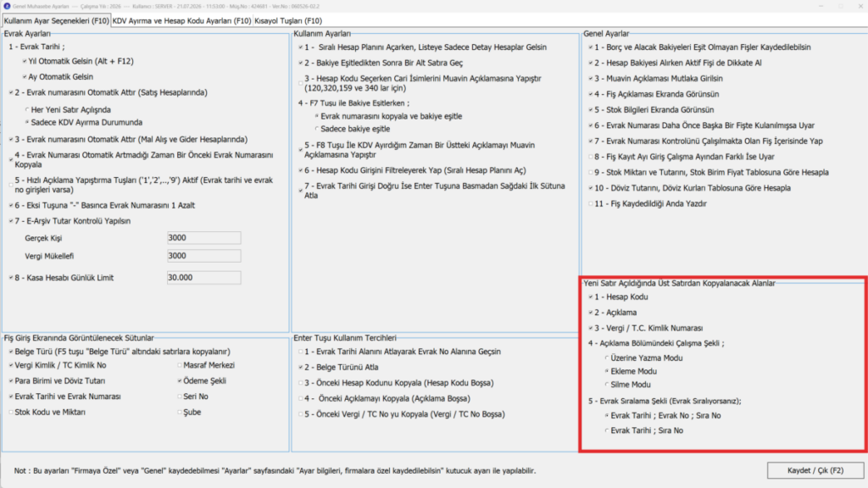Image resolution: width=868 pixels, height=488 pixels.
Task: Toggle Belge Türü column checkbox
Action: point(11,352)
